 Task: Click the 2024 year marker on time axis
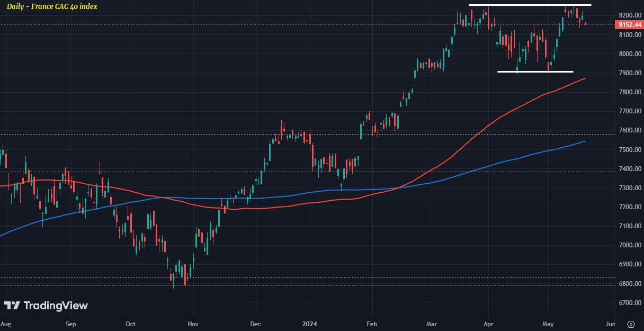[x=310, y=323]
